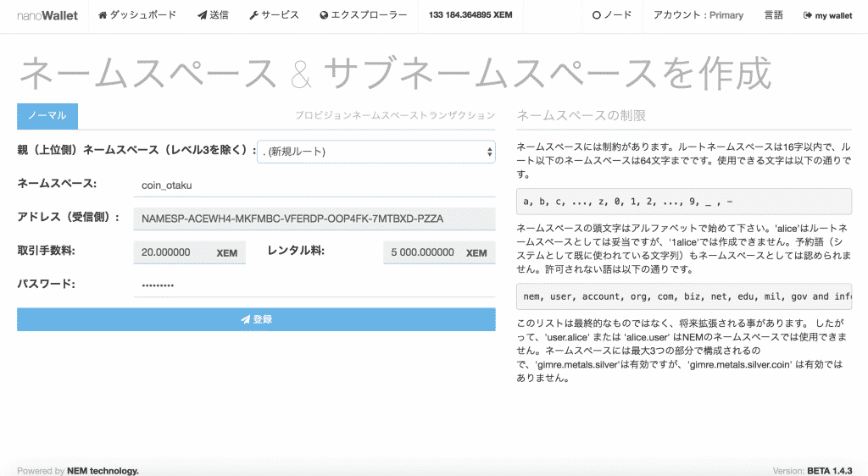Open the ノード node menu

point(612,15)
